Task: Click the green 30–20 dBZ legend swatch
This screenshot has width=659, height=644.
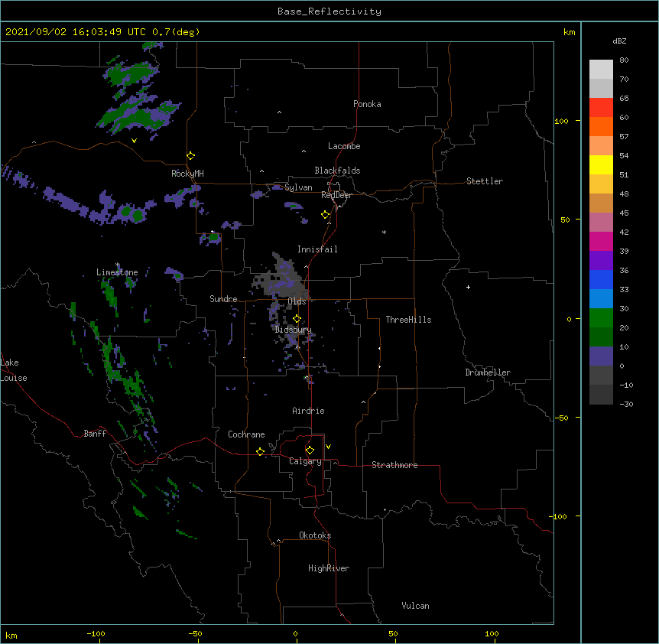Action: click(x=601, y=318)
